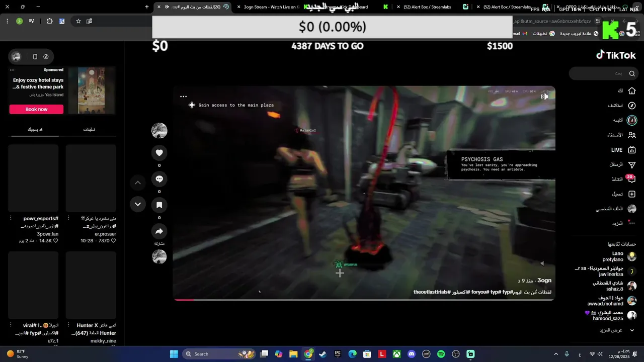644x362 pixels.
Task: Open the Upload plus icon
Action: click(632, 194)
